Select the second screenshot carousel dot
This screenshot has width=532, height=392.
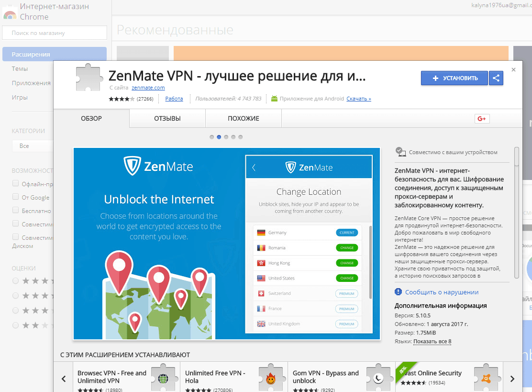point(219,137)
